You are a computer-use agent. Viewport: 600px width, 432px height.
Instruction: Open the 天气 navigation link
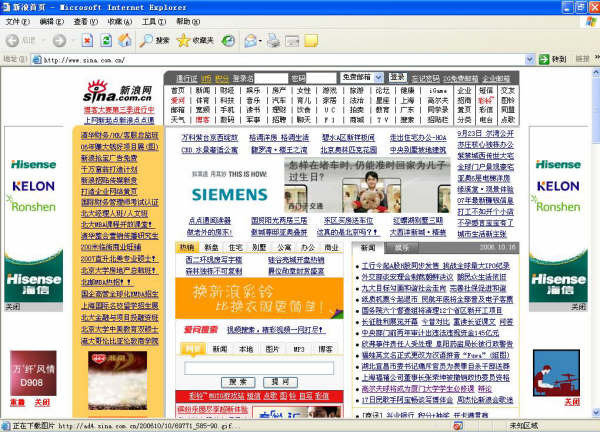pyautogui.click(x=178, y=119)
